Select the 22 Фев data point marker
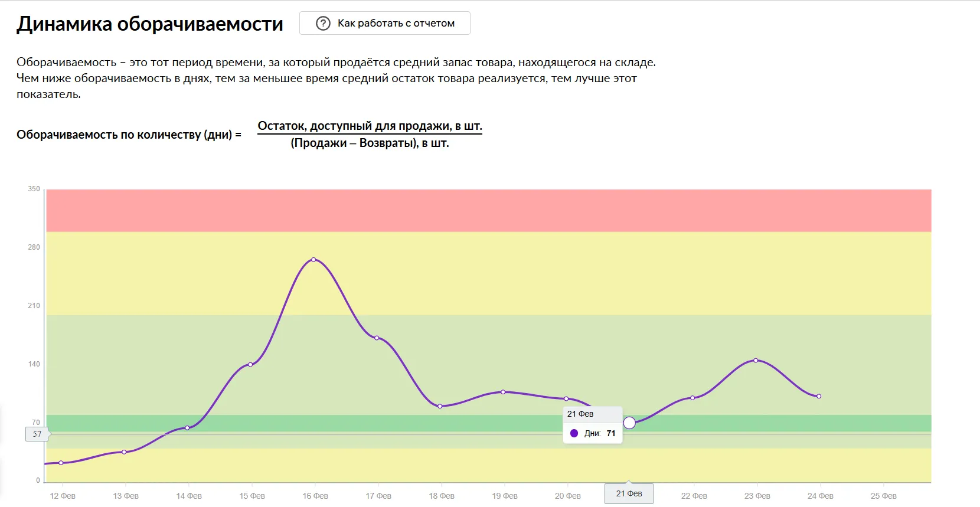The image size is (980, 507). 692,398
